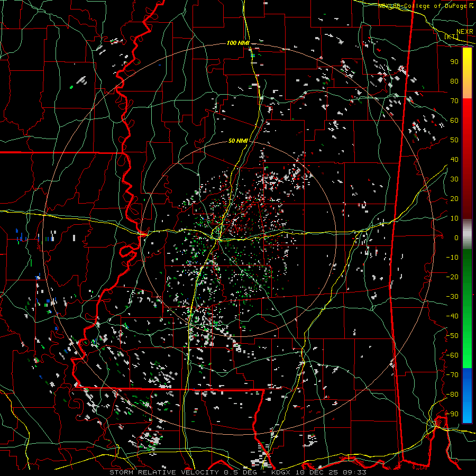Click the 90 value on velocity scale
The image size is (476, 476).
point(454,62)
